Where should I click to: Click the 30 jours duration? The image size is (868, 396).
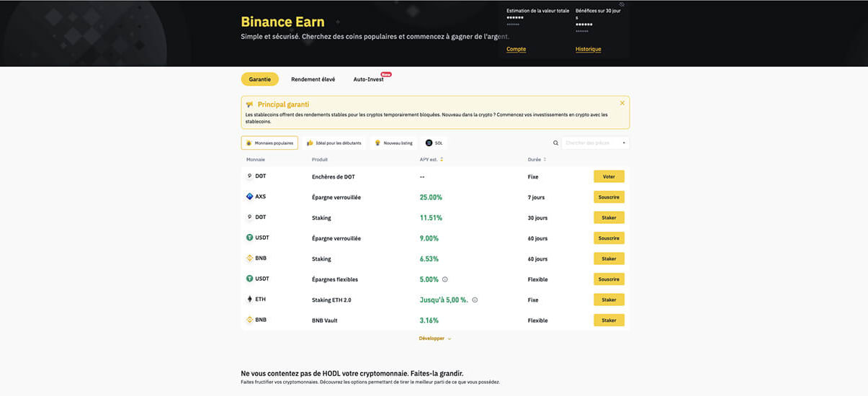537,217
